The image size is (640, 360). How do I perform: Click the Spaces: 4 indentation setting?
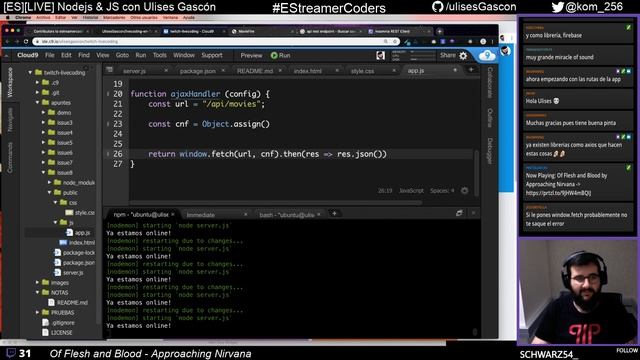442,191
